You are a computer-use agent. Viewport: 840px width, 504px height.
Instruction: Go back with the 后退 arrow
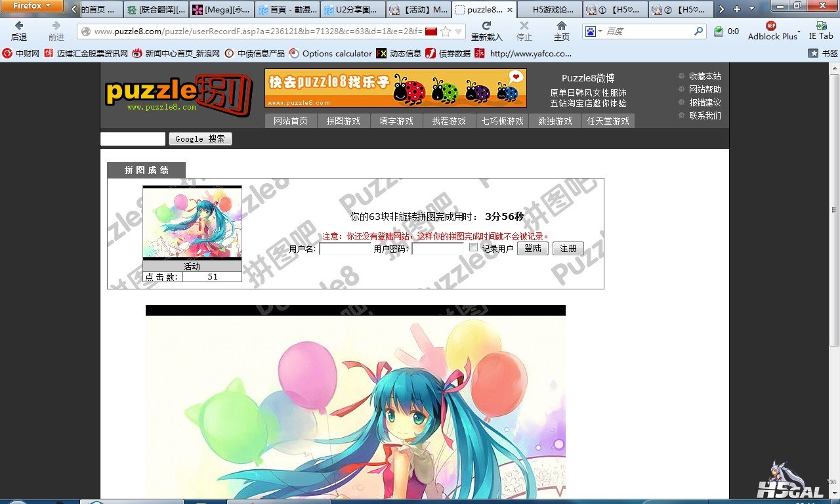19,30
